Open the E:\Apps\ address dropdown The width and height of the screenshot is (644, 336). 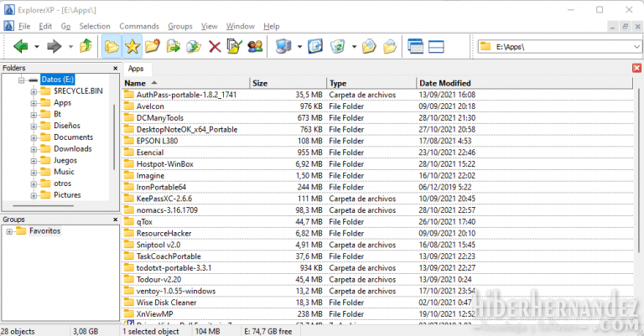pos(635,47)
